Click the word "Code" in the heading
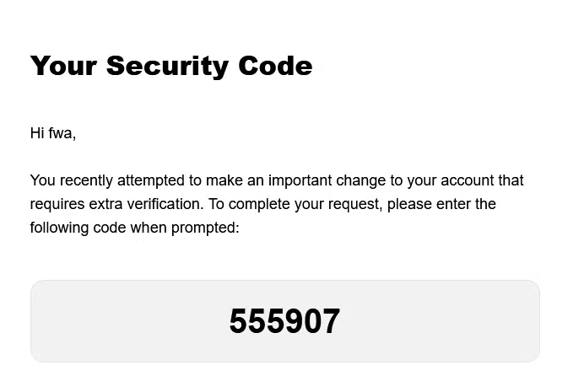 275,66
